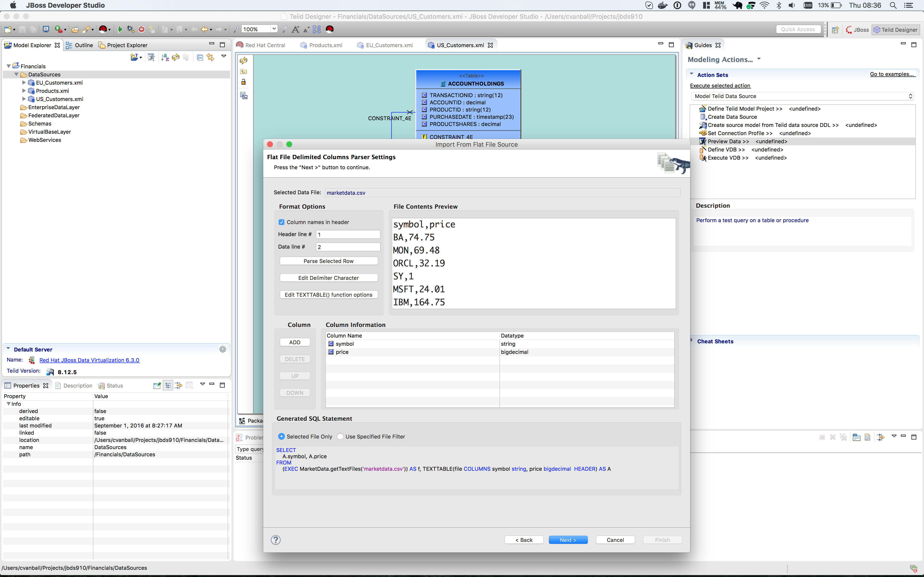Viewport: 924px width, 577px height.
Task: Click the Sort alphabetically icon in Model Explorer
Action: pos(165,57)
